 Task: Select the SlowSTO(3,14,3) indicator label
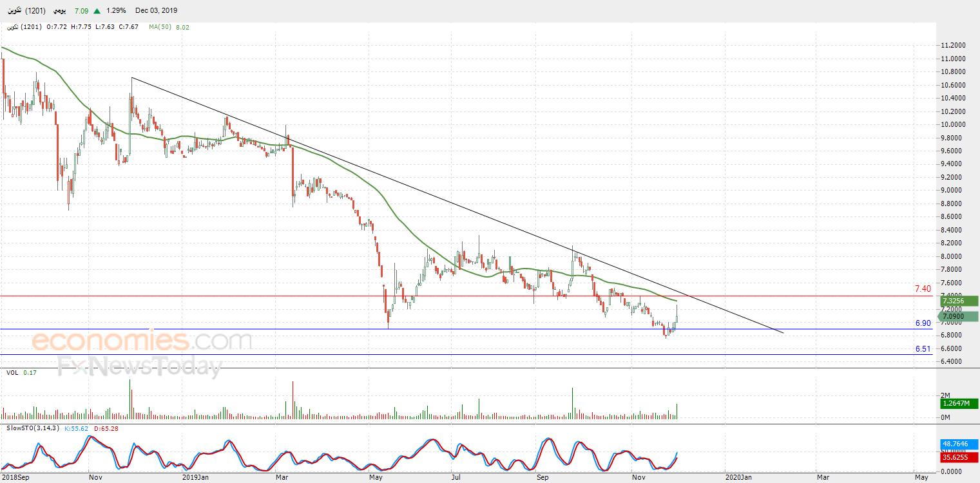pyautogui.click(x=32, y=428)
